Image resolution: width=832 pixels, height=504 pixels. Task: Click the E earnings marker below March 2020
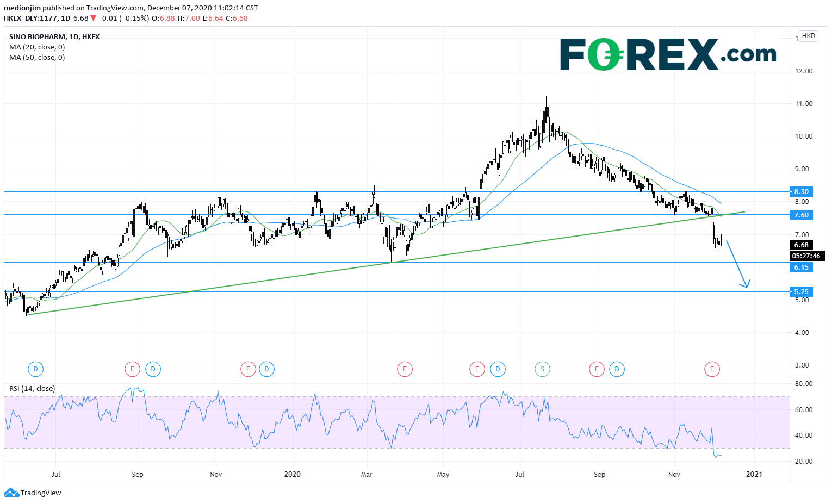(404, 370)
